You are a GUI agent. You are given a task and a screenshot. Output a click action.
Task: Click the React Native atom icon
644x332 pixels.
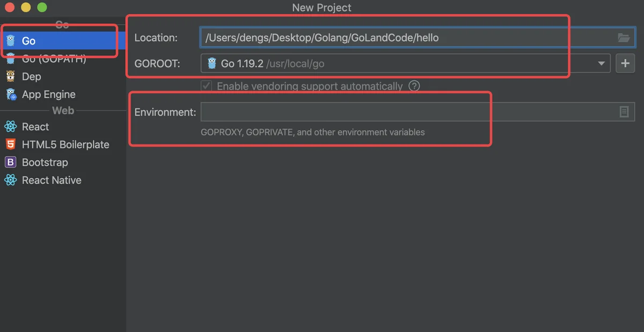11,180
